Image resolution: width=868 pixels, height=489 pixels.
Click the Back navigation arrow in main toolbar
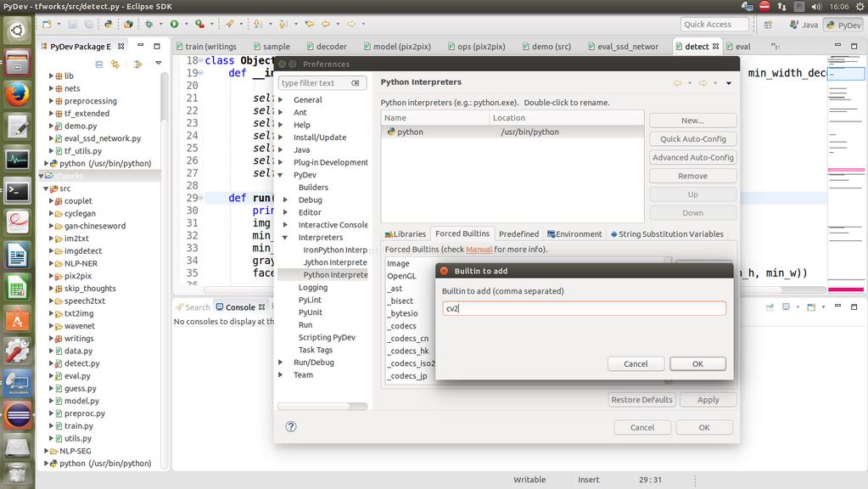(x=326, y=24)
